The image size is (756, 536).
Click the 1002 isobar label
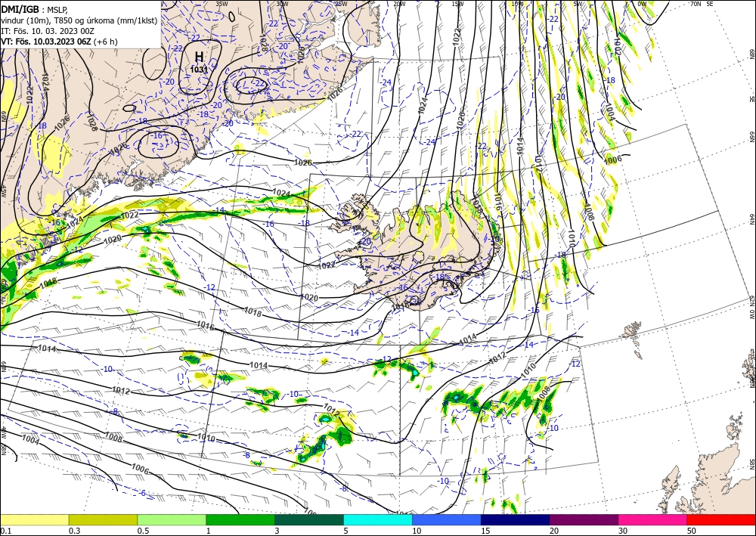[x=617, y=47]
